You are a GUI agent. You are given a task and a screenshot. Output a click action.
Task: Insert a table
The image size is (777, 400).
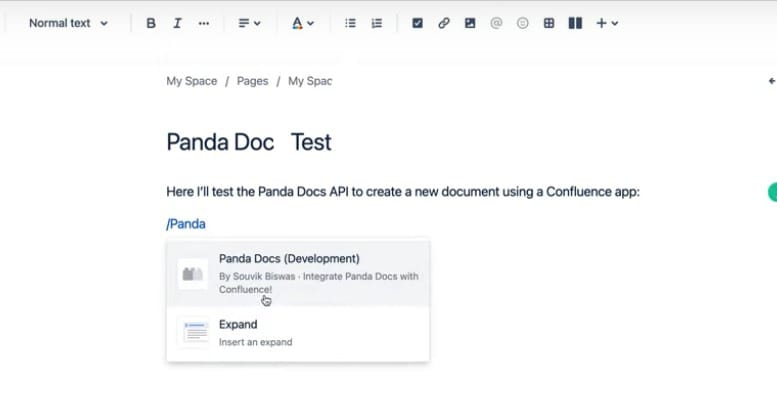coord(549,23)
